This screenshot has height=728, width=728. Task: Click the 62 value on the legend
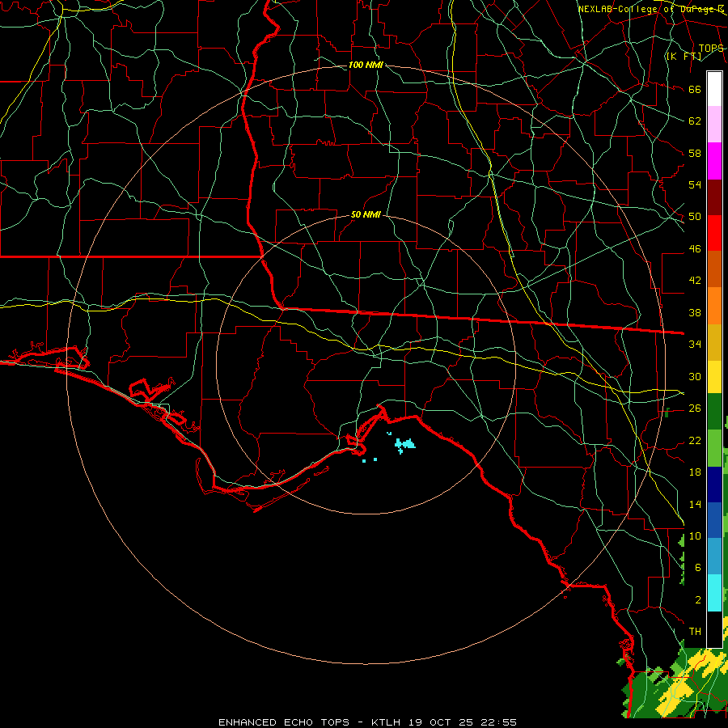(695, 121)
